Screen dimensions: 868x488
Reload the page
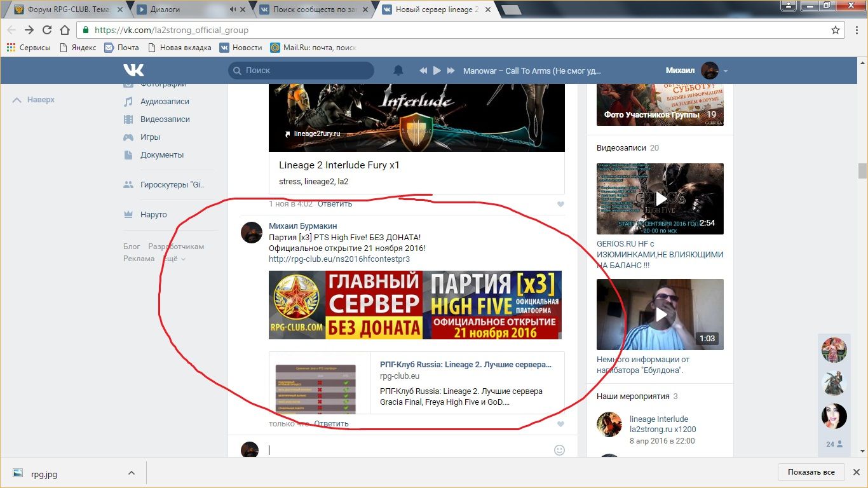(47, 30)
